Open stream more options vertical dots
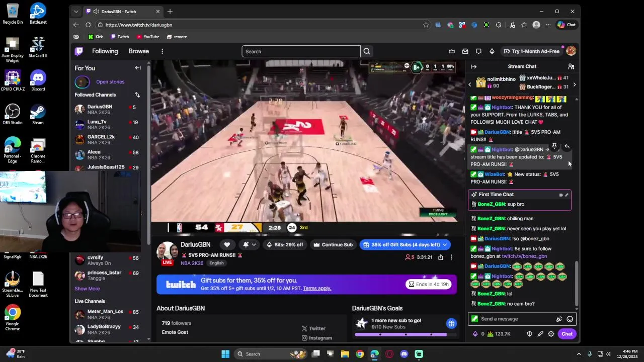This screenshot has width=644, height=362. coord(451,257)
